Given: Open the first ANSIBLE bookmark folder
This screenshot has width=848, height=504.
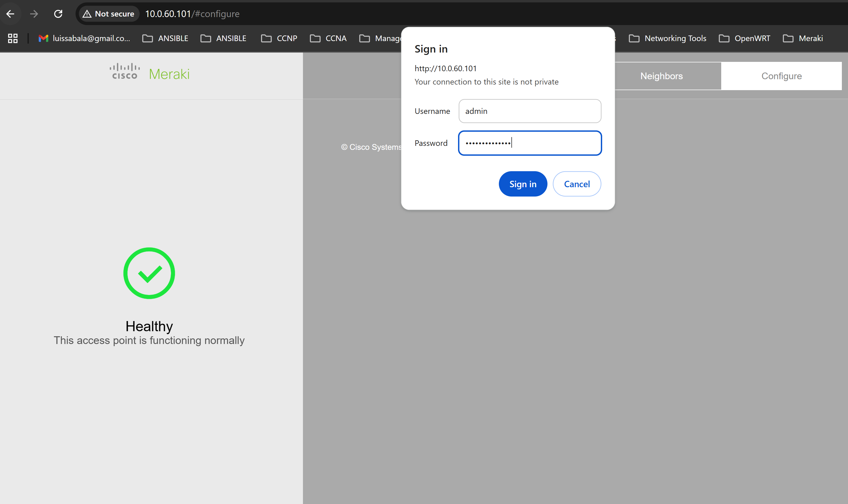Looking at the screenshot, I should click(165, 38).
